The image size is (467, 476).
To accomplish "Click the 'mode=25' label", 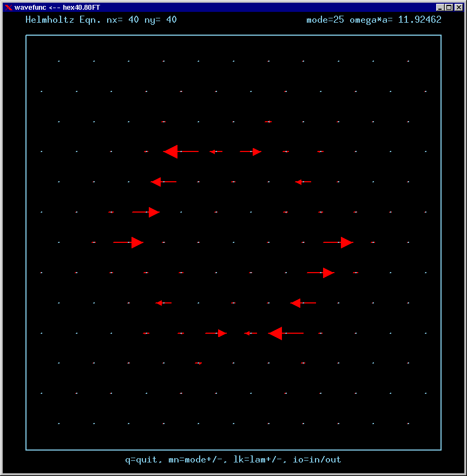I will coord(325,19).
